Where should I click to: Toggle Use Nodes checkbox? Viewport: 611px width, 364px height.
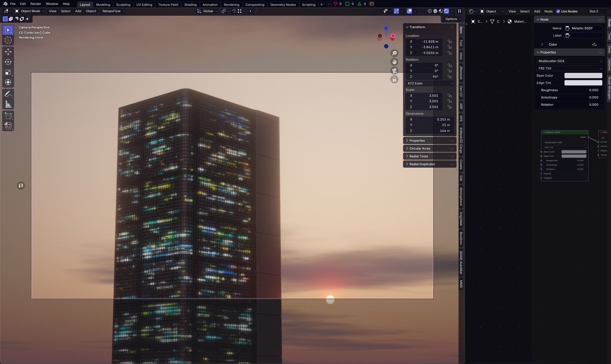[558, 11]
